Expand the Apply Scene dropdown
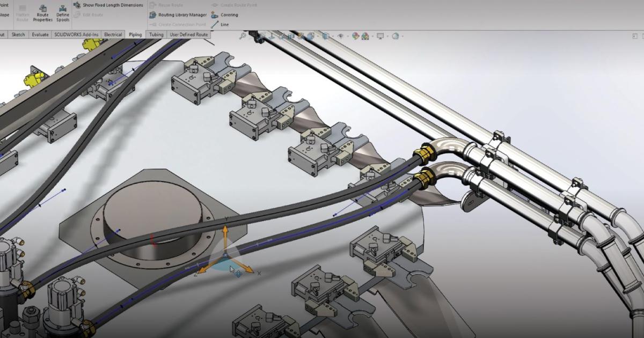The image size is (644, 338). pyautogui.click(x=372, y=36)
